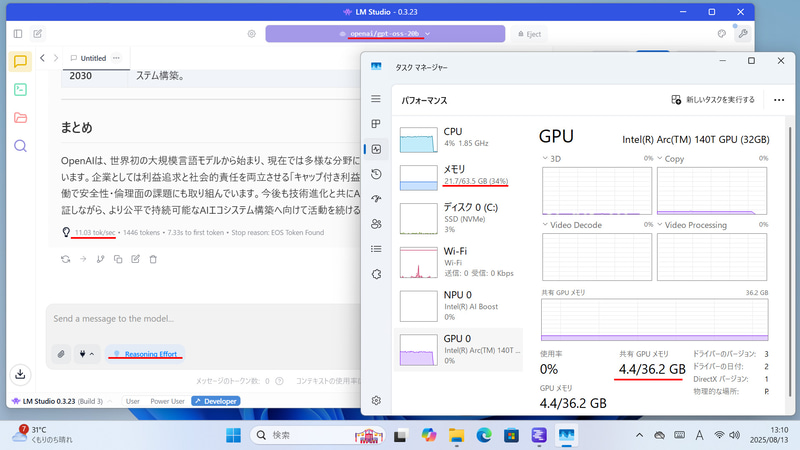This screenshot has width=800, height=450.
Task: Expand the integrations plug dropdown in chat input
Action: [x=87, y=354]
